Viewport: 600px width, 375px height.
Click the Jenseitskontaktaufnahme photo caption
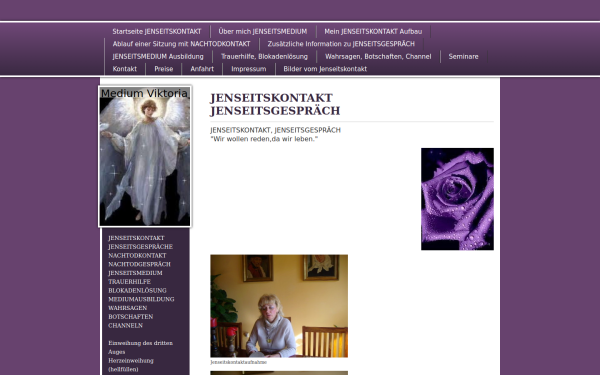point(238,362)
